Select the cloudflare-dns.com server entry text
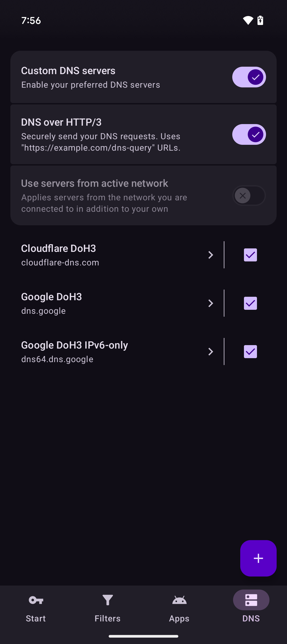 60,262
